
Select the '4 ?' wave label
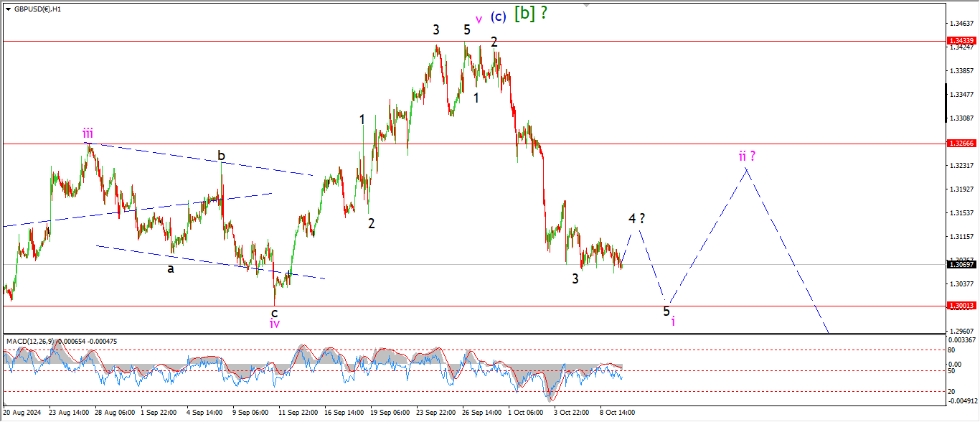[x=636, y=218]
